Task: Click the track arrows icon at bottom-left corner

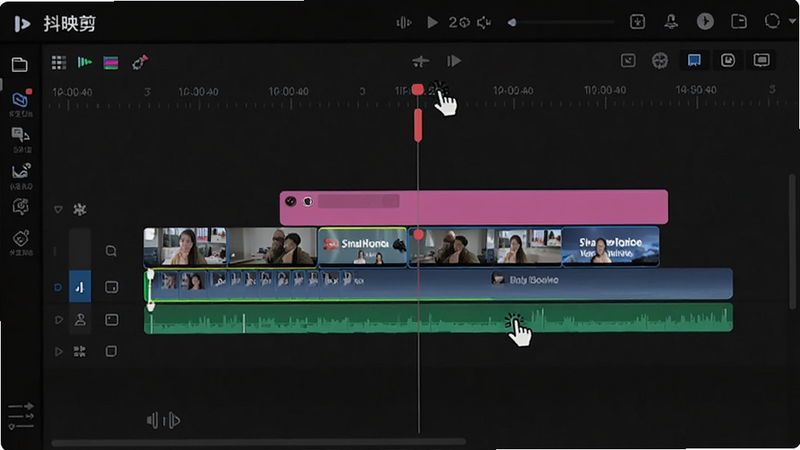Action: pyautogui.click(x=21, y=416)
